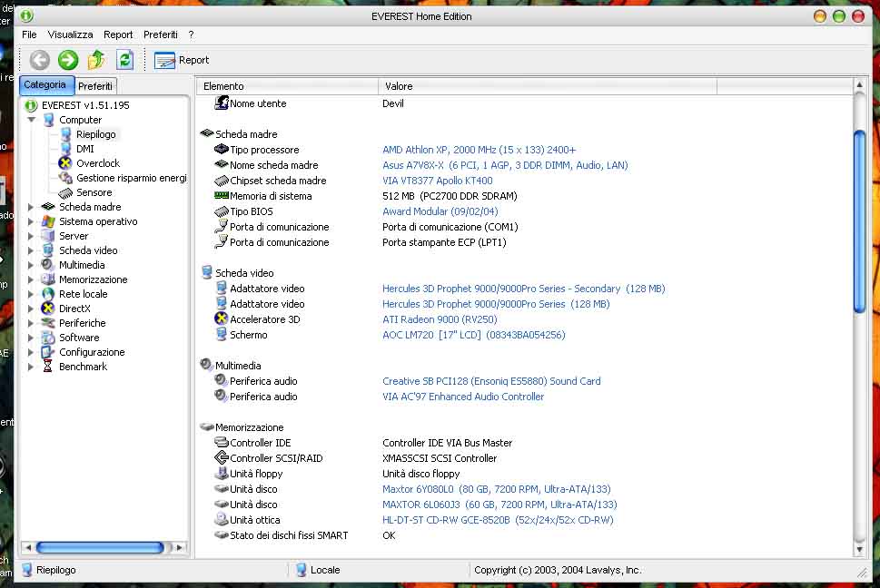Click the Valore column header

pos(548,86)
